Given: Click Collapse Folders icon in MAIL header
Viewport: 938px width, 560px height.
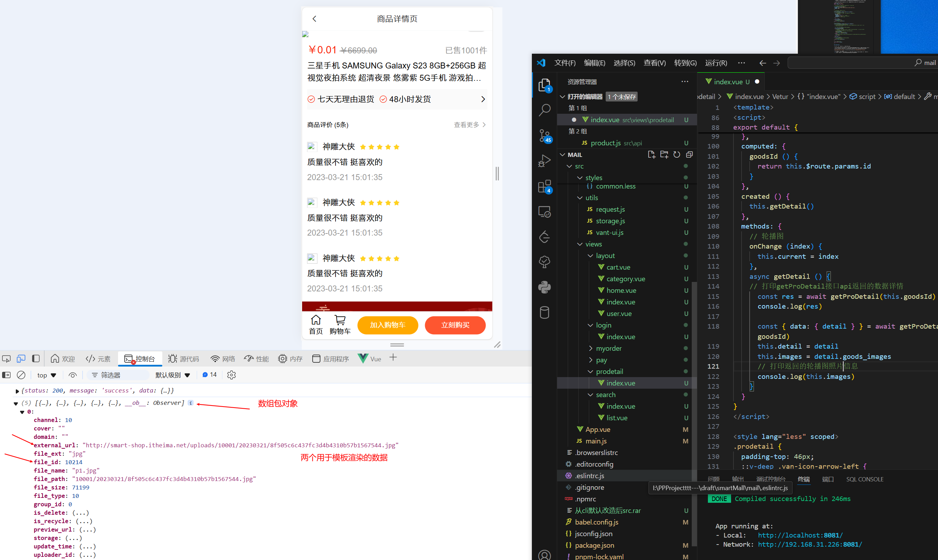Looking at the screenshot, I should [689, 155].
